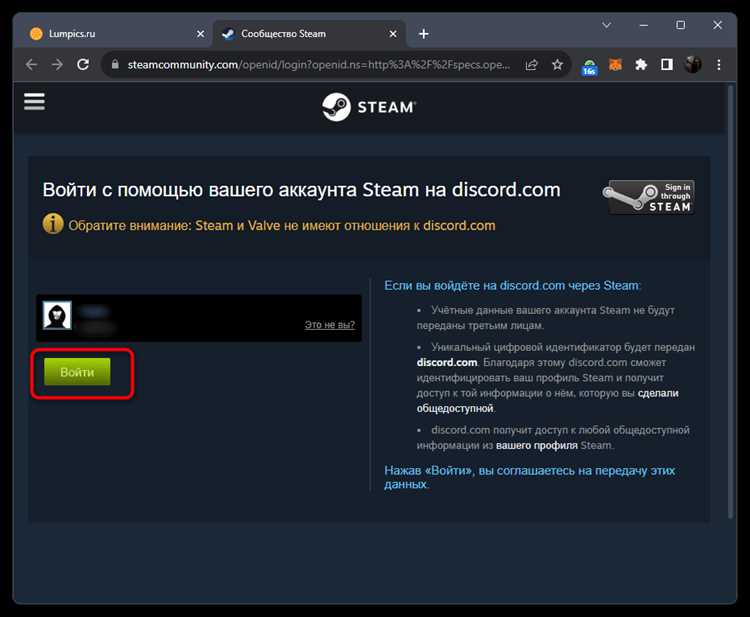Click the Sign in through Steam badge

(x=649, y=197)
